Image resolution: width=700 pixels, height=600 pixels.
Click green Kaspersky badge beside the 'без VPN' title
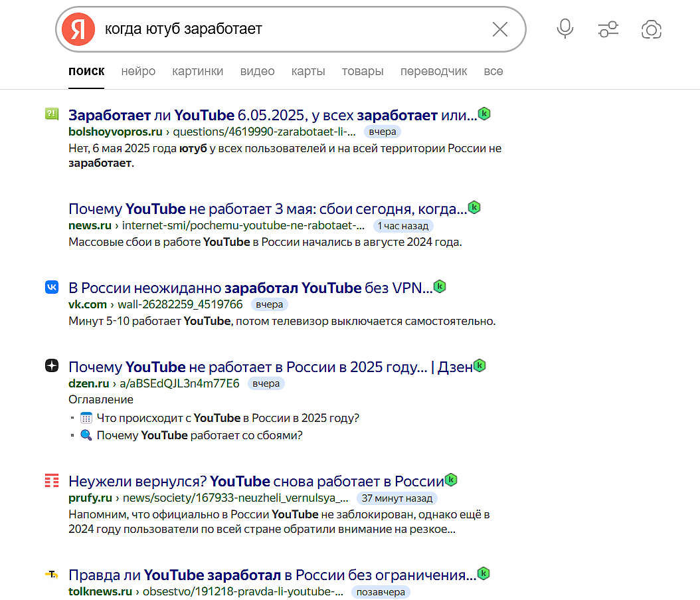[440, 286]
